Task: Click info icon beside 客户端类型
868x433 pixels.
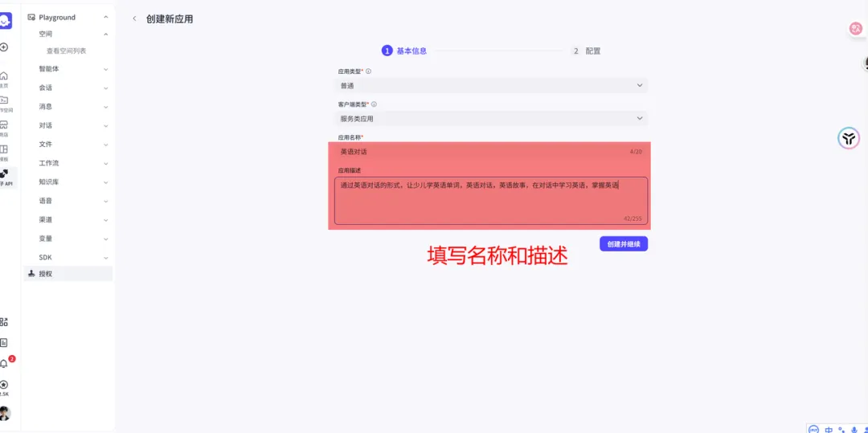Action: 374,104
